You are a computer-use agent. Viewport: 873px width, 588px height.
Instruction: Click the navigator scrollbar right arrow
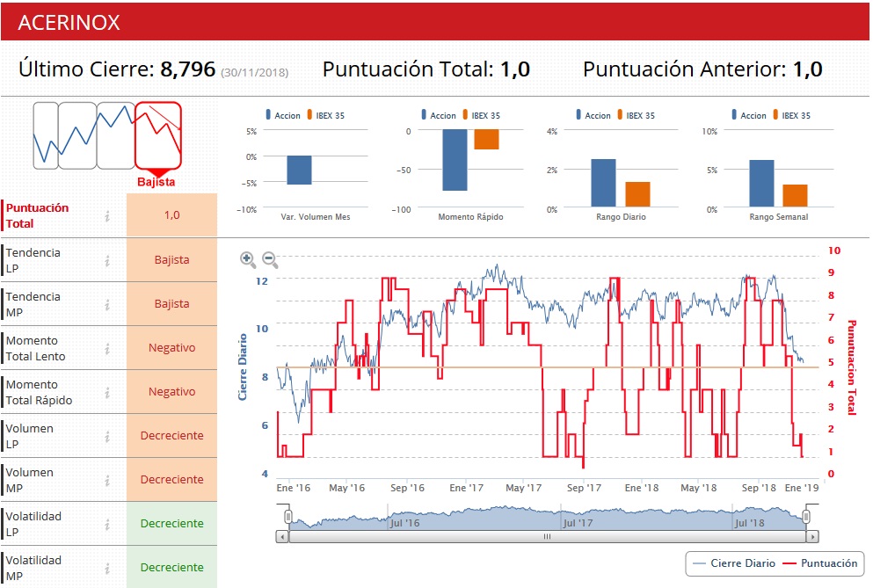click(x=812, y=537)
